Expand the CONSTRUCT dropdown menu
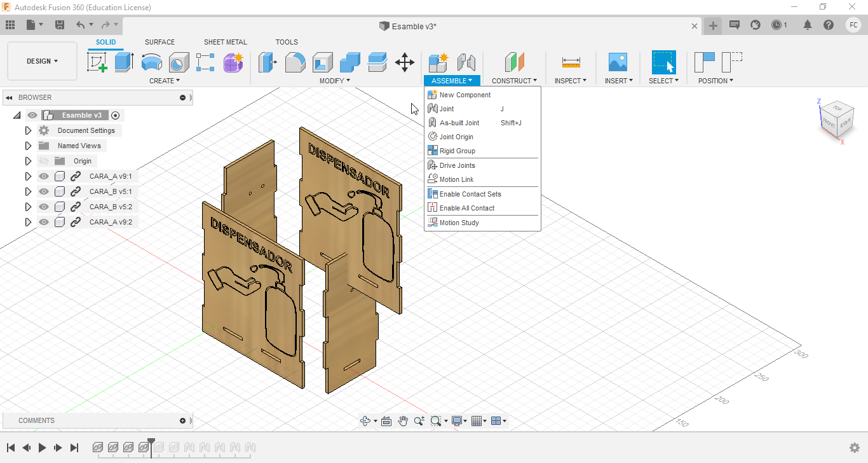The width and height of the screenshot is (868, 463). (x=514, y=81)
